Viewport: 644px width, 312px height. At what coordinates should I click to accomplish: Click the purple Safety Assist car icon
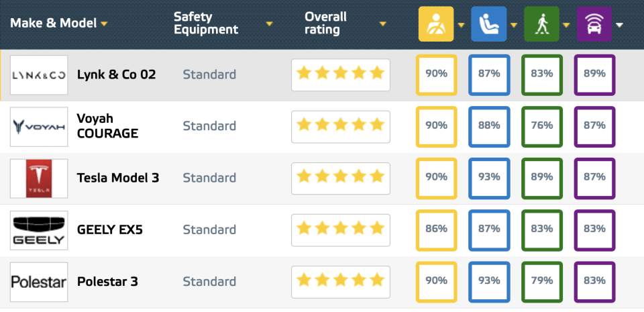(x=594, y=24)
